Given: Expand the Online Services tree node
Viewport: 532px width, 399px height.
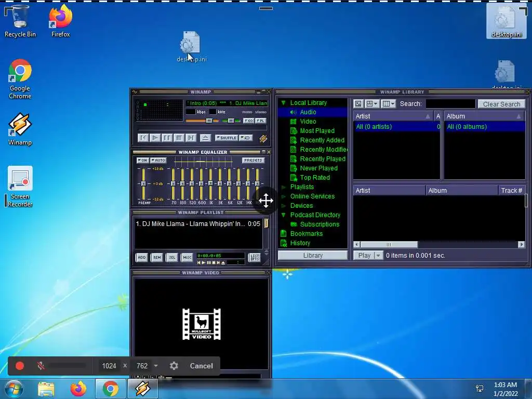Looking at the screenshot, I should [x=284, y=196].
